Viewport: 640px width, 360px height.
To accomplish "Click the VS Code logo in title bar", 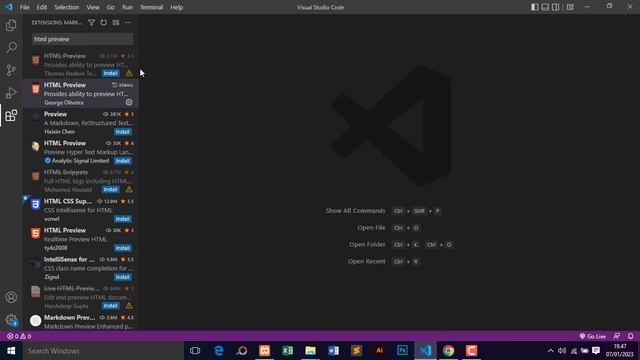I will 9,7.
